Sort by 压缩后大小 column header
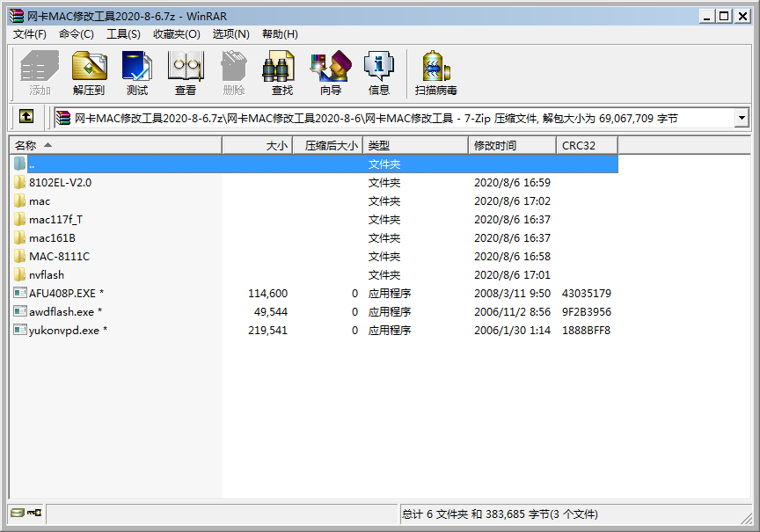Image resolution: width=760 pixels, height=532 pixels. click(327, 145)
